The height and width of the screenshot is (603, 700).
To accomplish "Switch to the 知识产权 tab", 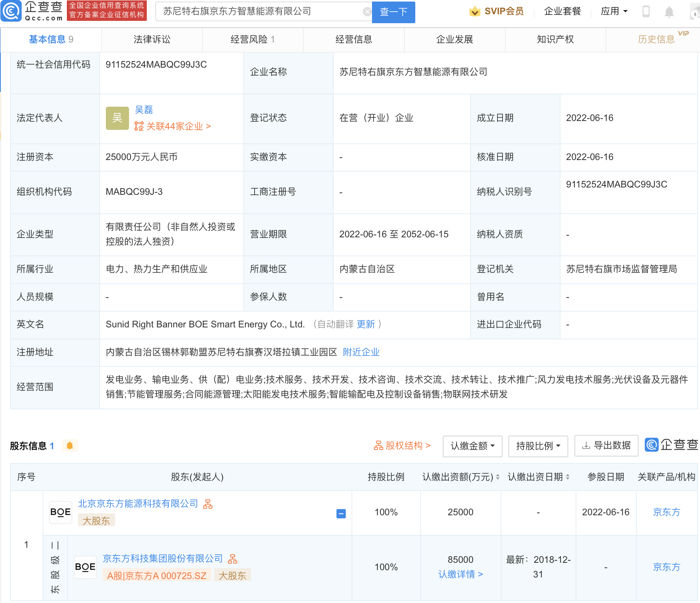I will (556, 39).
